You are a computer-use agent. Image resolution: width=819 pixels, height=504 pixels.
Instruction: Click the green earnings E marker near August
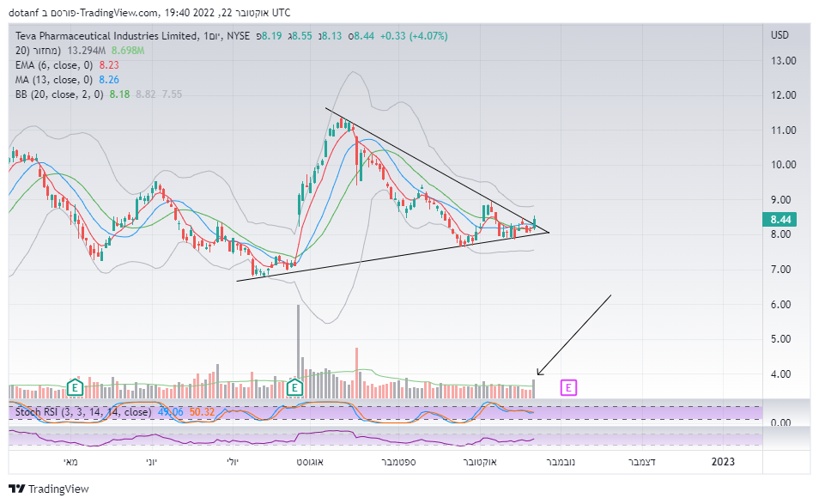tap(295, 387)
